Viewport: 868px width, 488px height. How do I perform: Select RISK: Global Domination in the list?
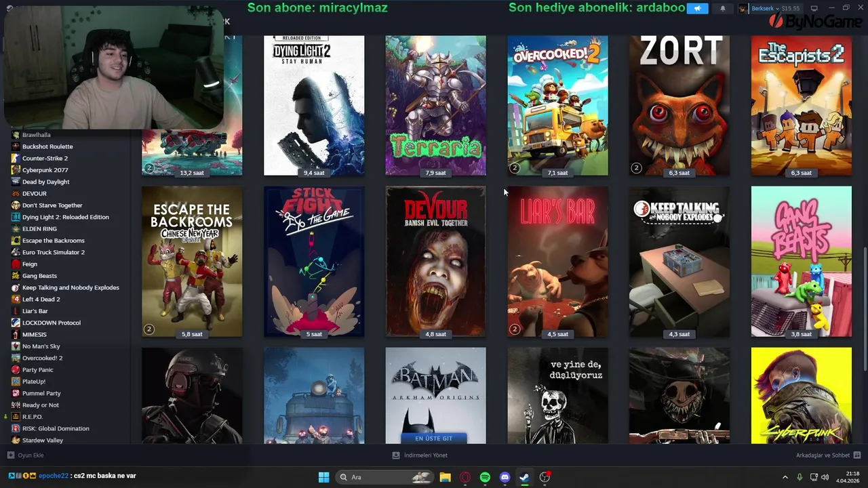56,428
